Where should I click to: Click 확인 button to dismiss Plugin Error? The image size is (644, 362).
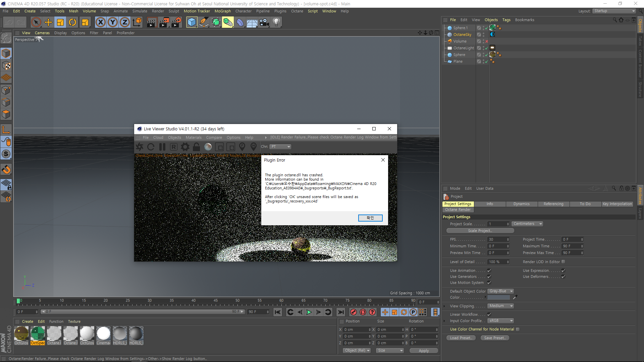(370, 218)
